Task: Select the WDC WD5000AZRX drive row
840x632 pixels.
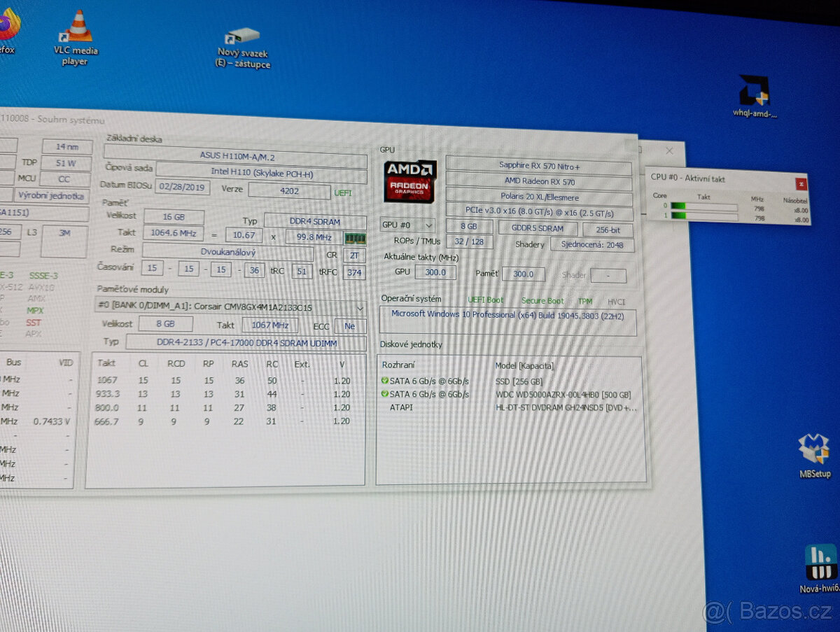Action: 507,395
